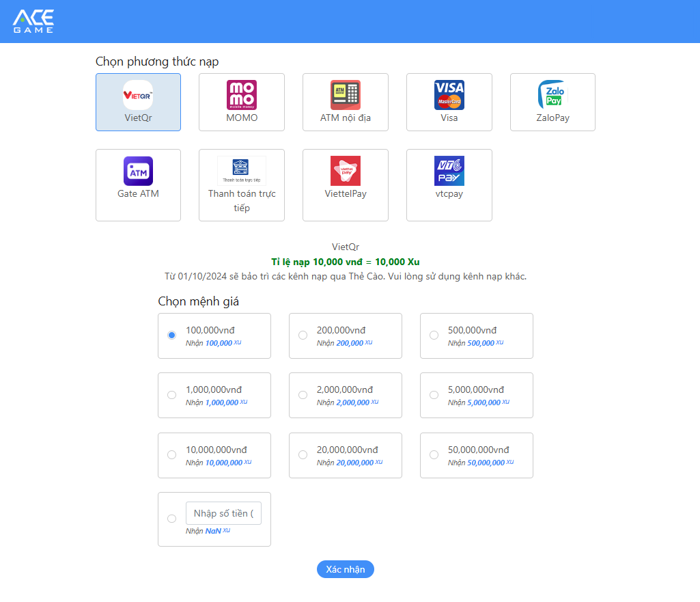Click the ViettelPay method label
Screen dimensions: 700x602
345,194
